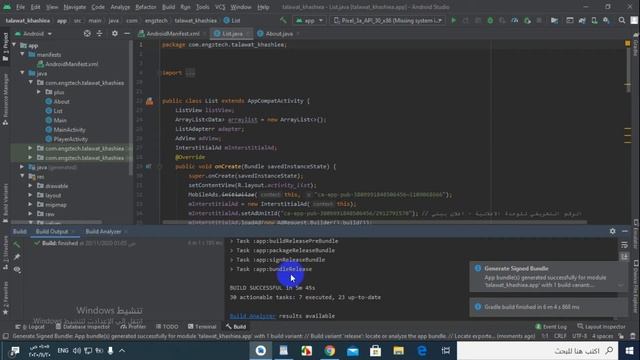Open the Favorites side tool window

(x=5, y=298)
